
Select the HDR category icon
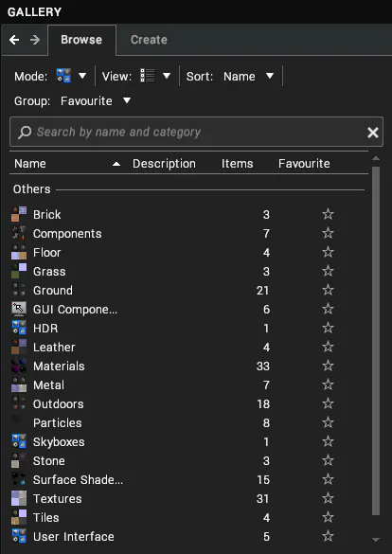click(x=19, y=328)
